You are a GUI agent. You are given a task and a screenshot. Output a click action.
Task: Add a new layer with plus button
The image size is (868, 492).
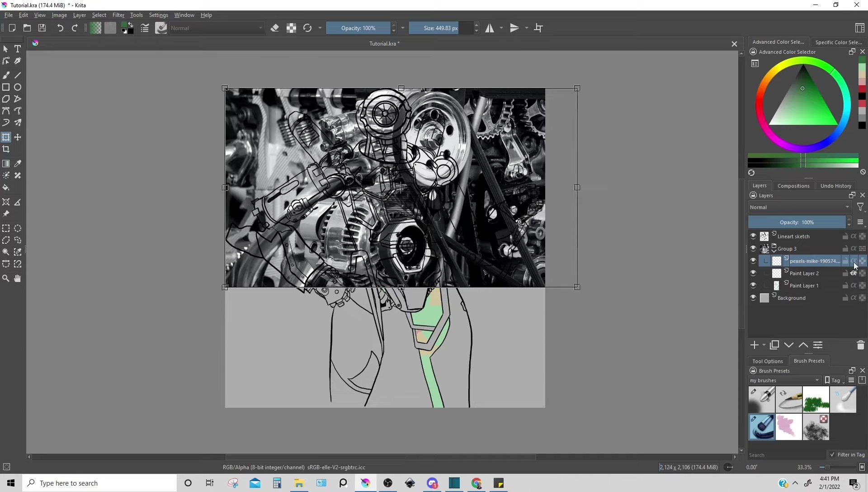(x=754, y=345)
